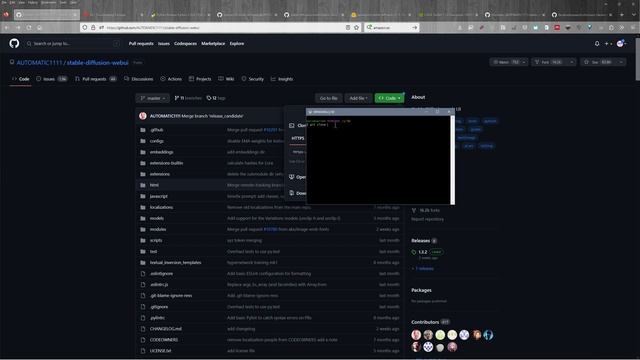Open the CODEOWNERS file
Screen dimensions: 640x360
164,340
